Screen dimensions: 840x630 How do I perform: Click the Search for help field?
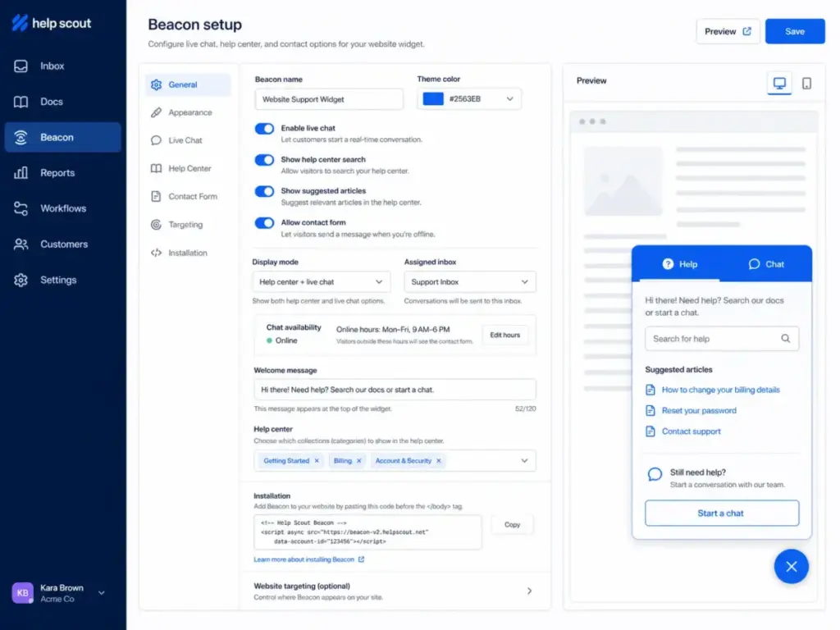coord(722,339)
